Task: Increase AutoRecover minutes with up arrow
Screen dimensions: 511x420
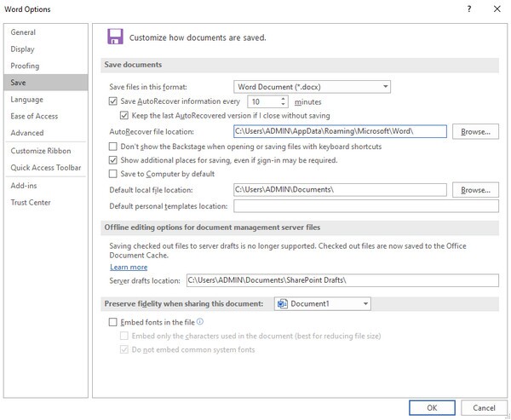Action: click(283, 97)
